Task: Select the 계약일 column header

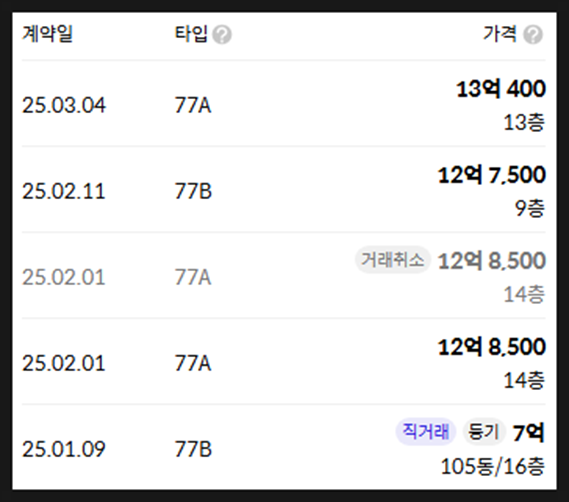Action: (x=48, y=34)
